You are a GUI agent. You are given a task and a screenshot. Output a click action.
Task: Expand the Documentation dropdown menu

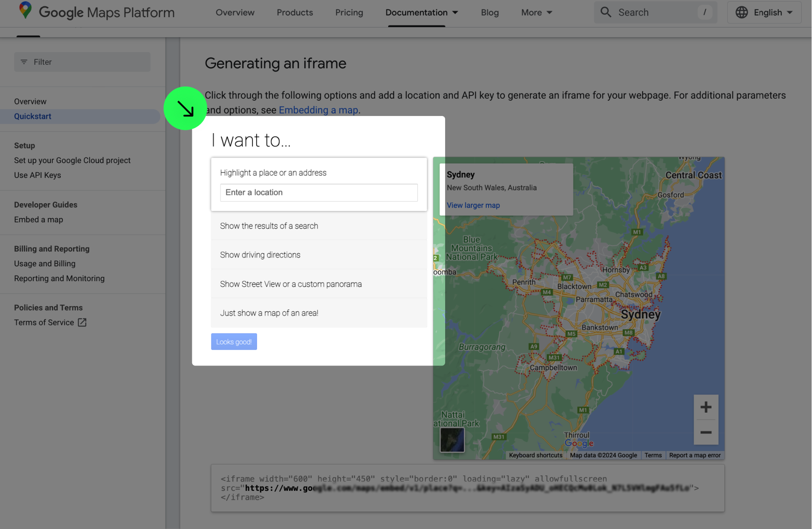click(421, 13)
